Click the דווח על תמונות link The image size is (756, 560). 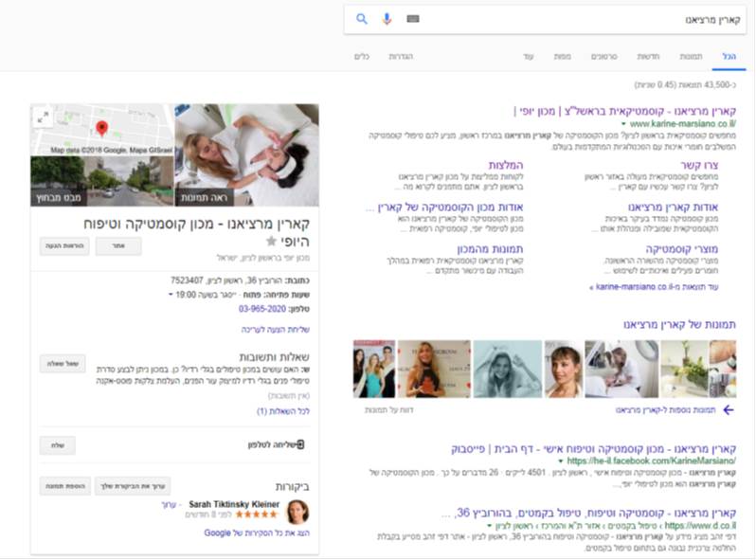pyautogui.click(x=389, y=410)
